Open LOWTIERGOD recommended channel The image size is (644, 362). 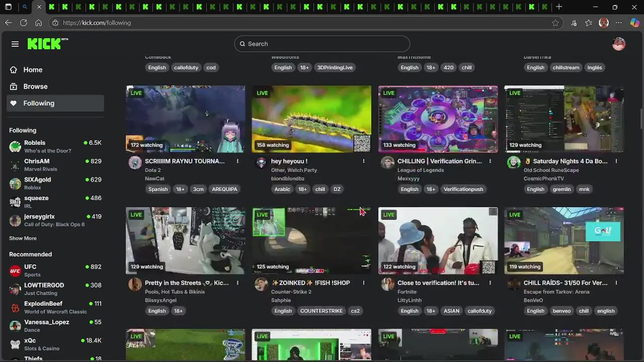coord(55,289)
